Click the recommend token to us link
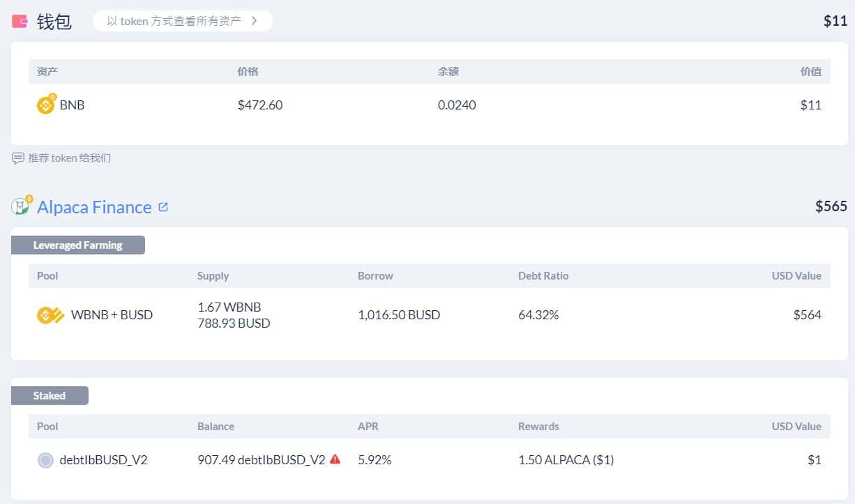The width and height of the screenshot is (855, 504). point(69,158)
